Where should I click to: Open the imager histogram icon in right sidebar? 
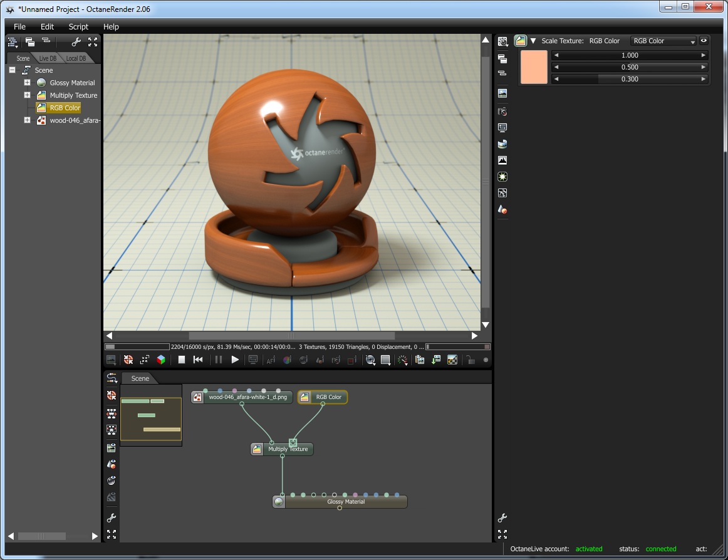click(502, 160)
